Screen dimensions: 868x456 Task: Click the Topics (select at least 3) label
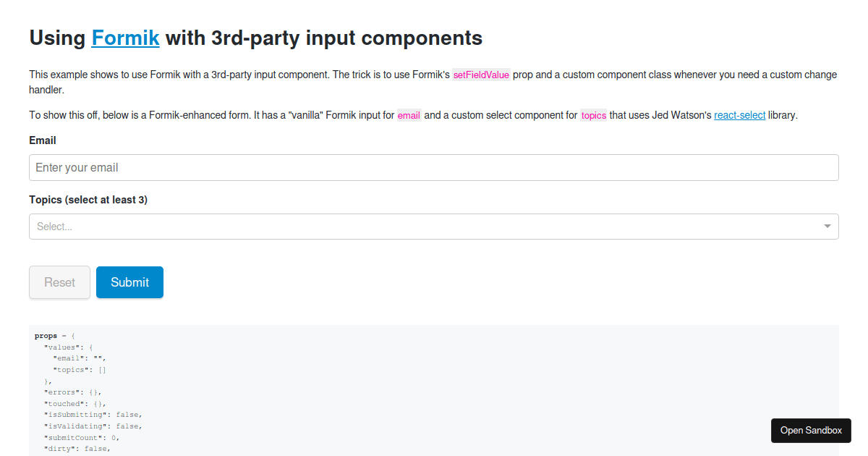pyautogui.click(x=88, y=199)
